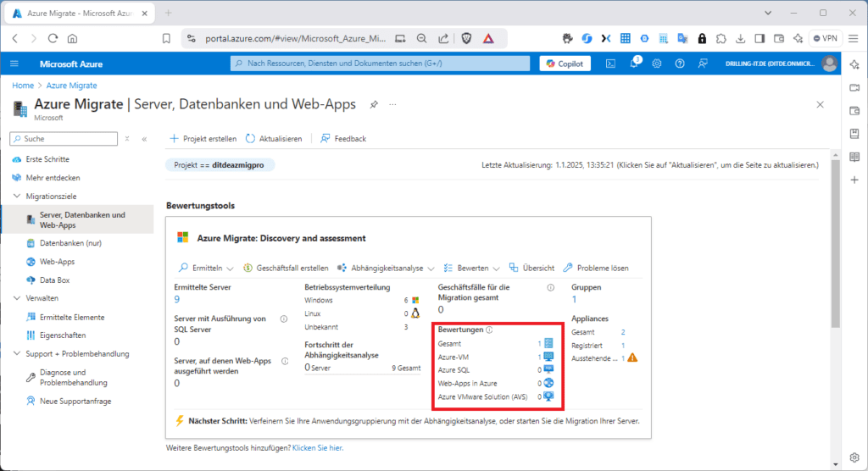Click the account avatar picture
Screen dimensions: 868x471
[829, 64]
